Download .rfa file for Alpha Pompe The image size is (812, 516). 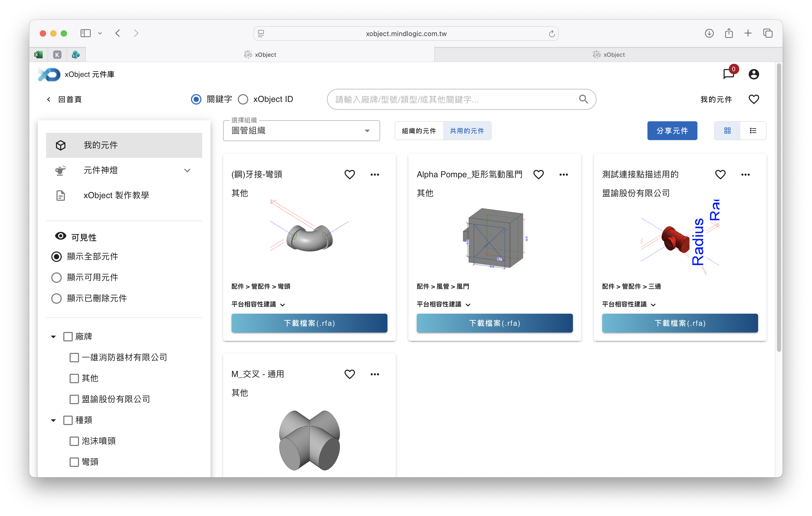pos(494,323)
